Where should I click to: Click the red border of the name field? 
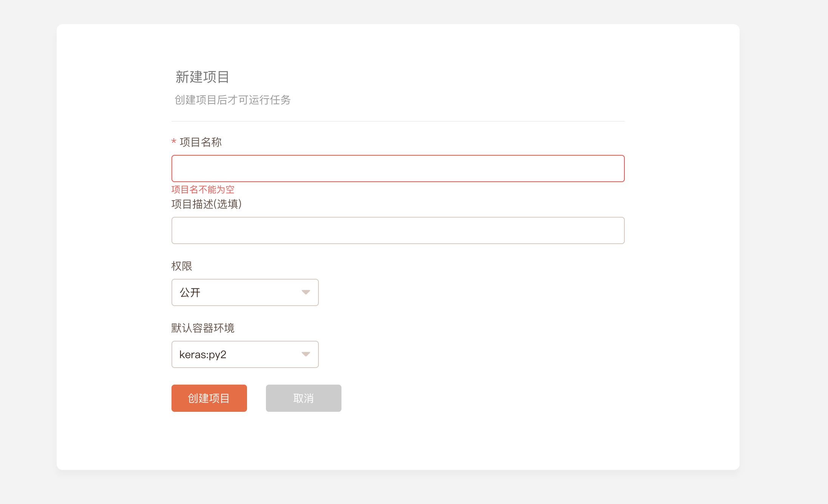point(398,155)
